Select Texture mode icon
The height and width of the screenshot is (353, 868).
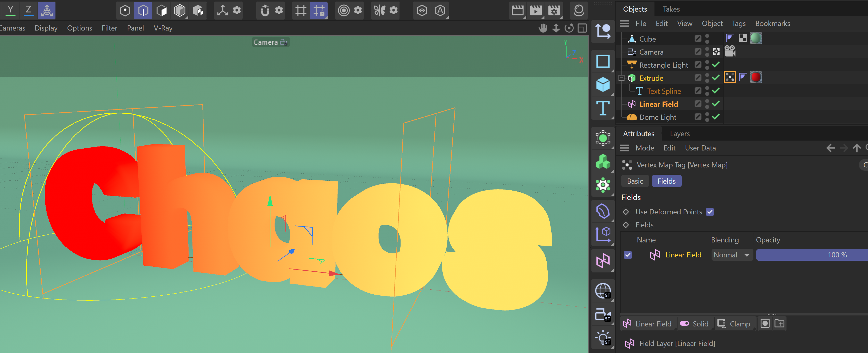(x=198, y=10)
